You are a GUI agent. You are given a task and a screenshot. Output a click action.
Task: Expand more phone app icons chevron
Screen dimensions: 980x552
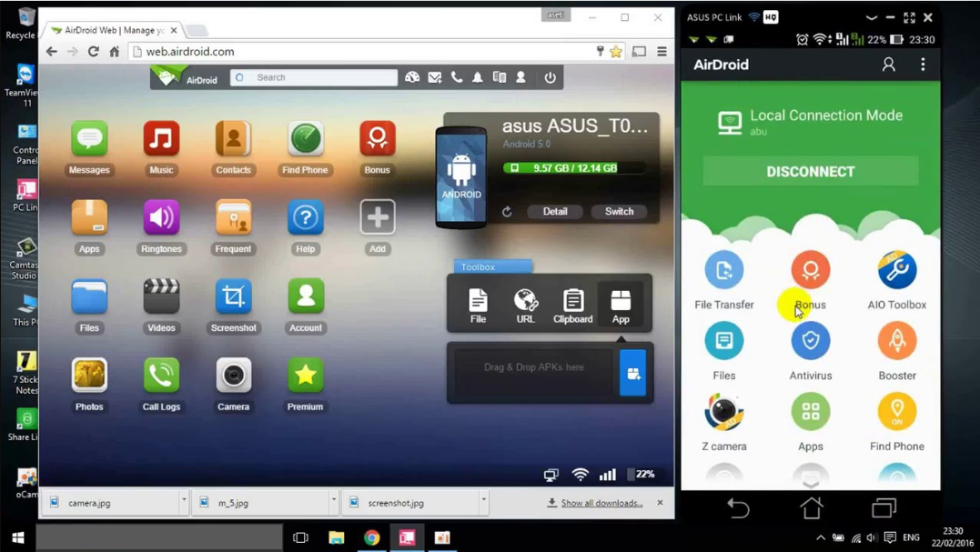[811, 484]
